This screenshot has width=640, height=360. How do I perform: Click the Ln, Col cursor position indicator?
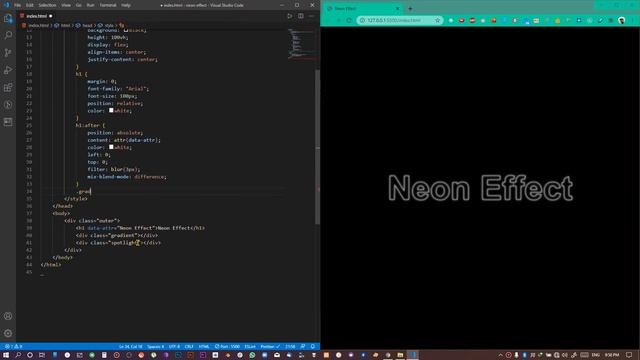[x=131, y=347]
